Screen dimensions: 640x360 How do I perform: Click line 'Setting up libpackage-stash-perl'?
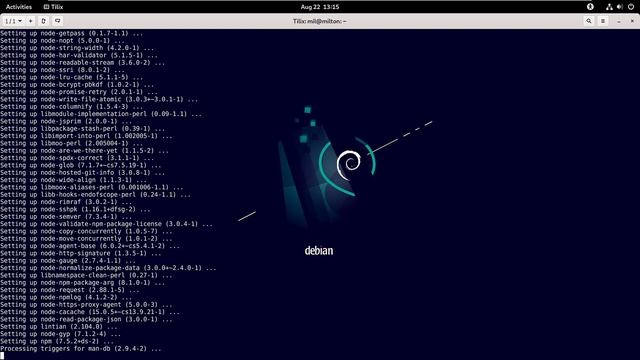coord(82,129)
